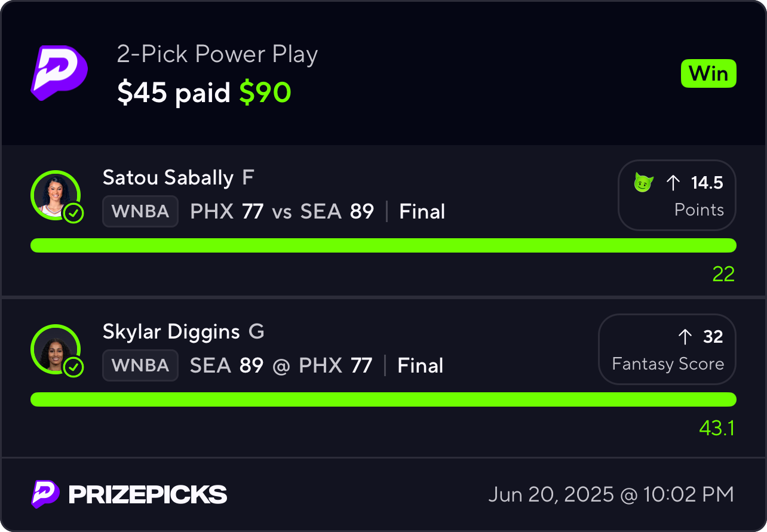The image size is (767, 532).
Task: Open the 14.5 Points stat box
Action: [677, 195]
